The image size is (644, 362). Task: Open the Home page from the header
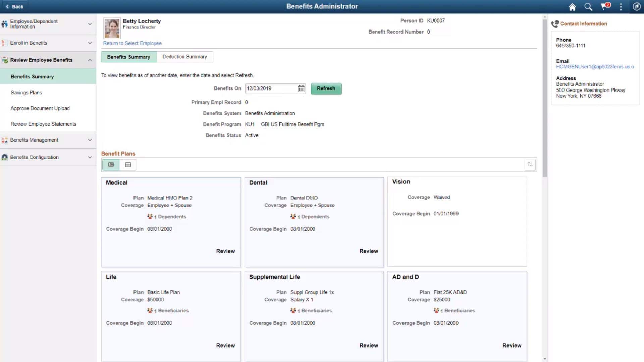coord(572,6)
